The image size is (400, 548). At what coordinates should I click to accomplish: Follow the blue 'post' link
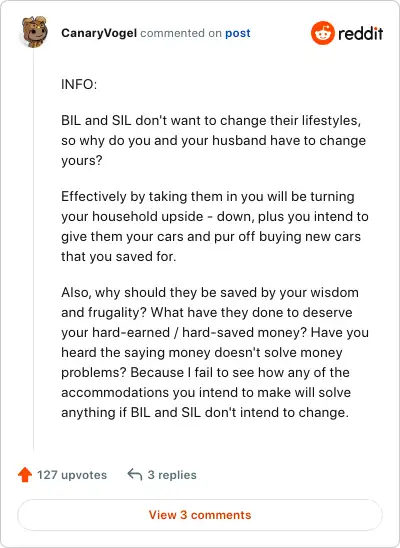[238, 33]
